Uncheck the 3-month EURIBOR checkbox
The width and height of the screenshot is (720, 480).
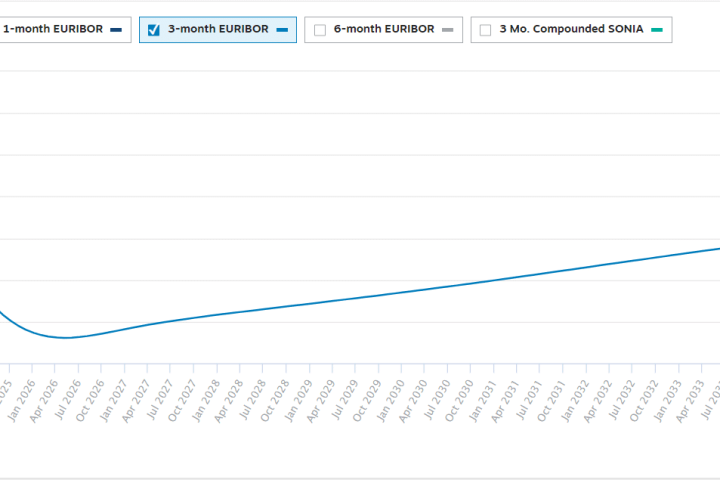point(154,30)
